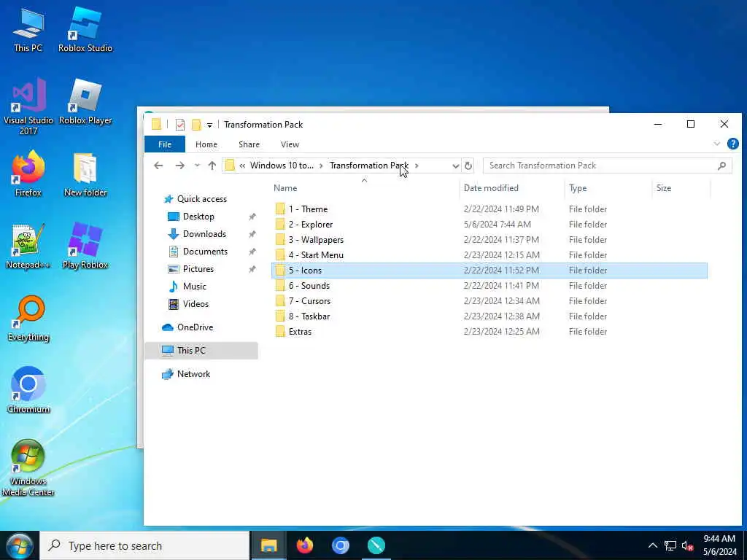Sort by Name column header
Viewport: 747px width, 560px height.
pos(285,188)
